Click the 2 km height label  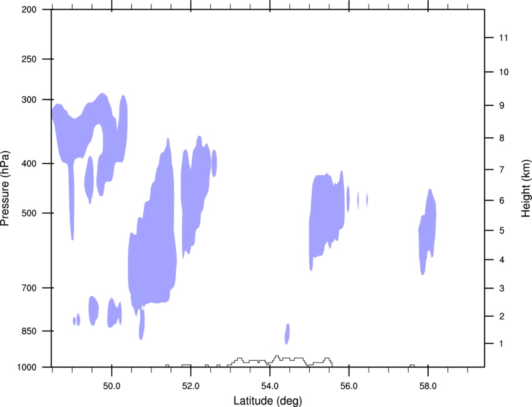[502, 316]
